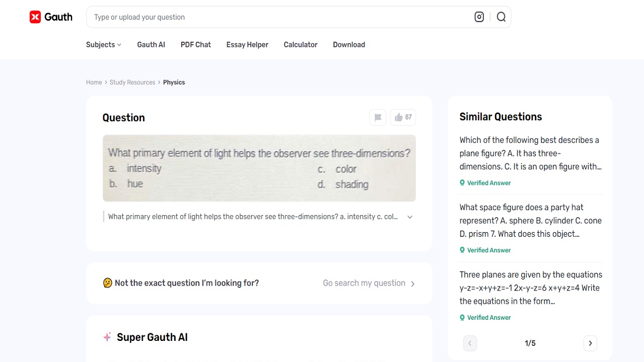This screenshot has width=644, height=362.
Task: Click the sparkle icon beside Super Gauth AI
Action: [x=107, y=337]
